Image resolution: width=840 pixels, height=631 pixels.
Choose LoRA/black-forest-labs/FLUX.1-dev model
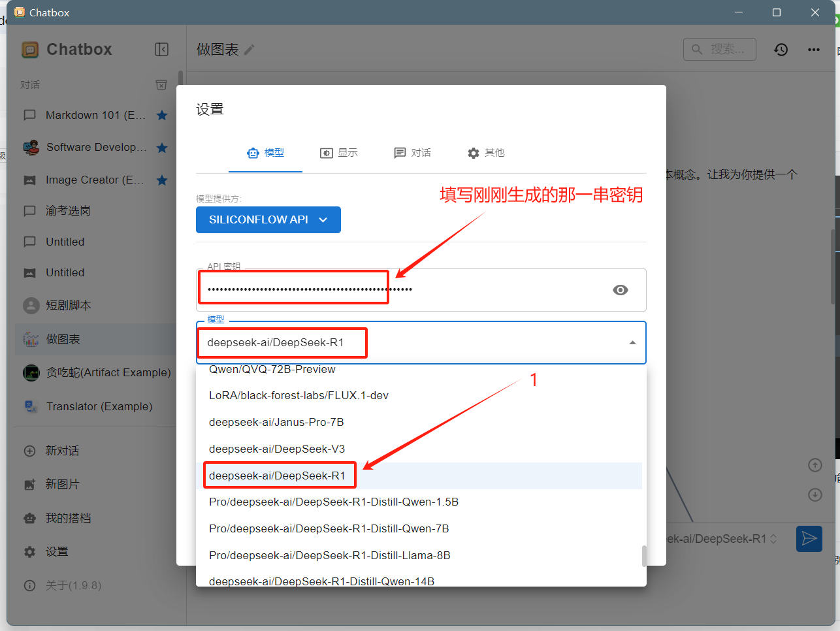[419, 396]
